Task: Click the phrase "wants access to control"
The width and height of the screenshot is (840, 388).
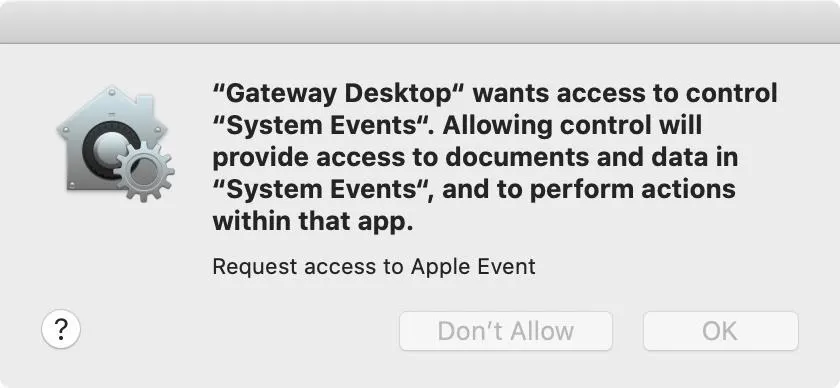Action: (625, 94)
